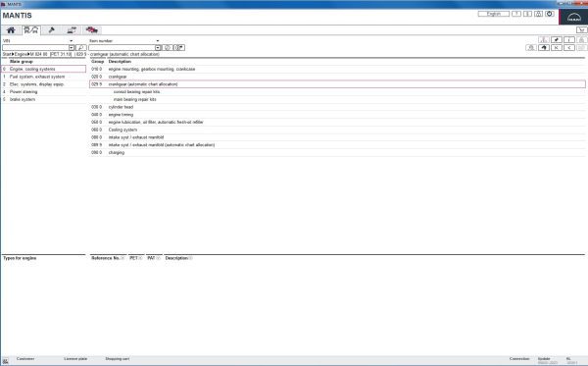Click the power exit icon
Viewport: 588px width, 366px height.
[x=550, y=14]
